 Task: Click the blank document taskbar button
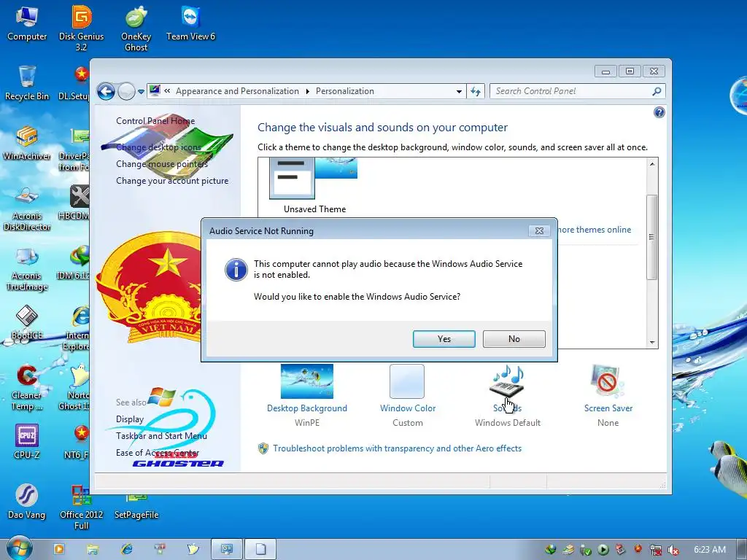point(260,549)
